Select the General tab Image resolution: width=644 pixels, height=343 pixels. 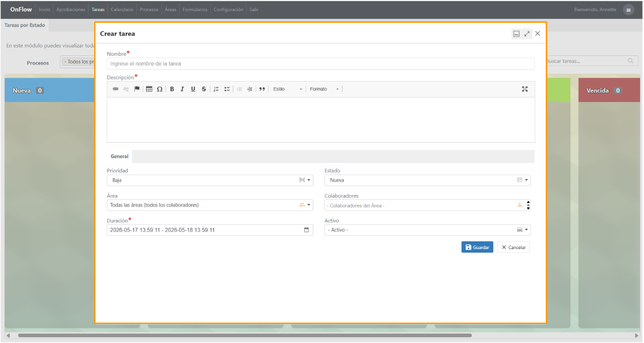[x=120, y=156]
